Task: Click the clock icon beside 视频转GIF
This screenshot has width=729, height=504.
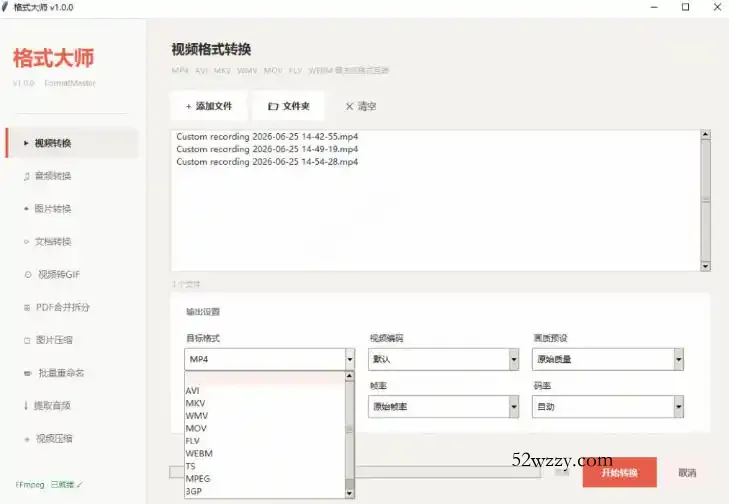Action: pyautogui.click(x=28, y=275)
